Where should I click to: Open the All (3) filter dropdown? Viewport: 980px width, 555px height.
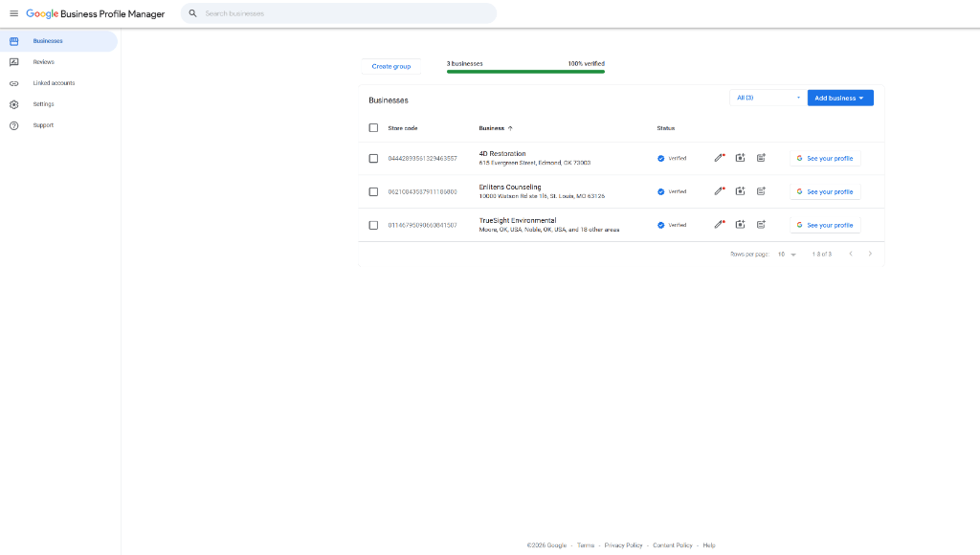coord(768,98)
